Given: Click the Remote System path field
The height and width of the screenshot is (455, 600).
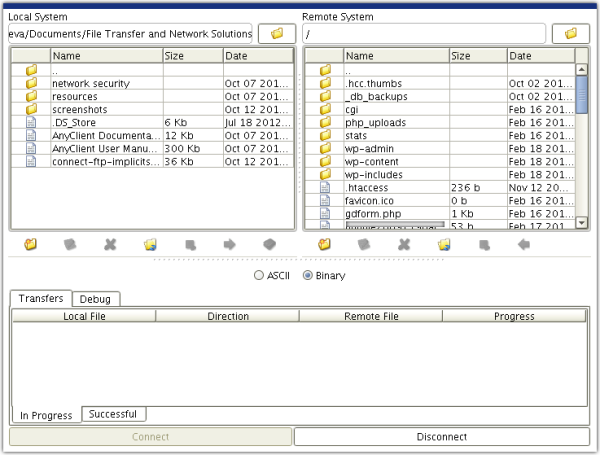Looking at the screenshot, I should 424,34.
